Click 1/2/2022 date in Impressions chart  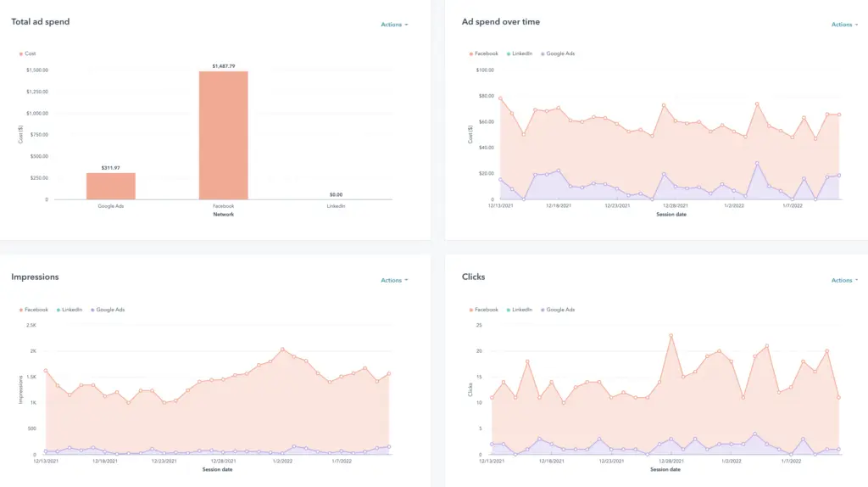point(282,461)
